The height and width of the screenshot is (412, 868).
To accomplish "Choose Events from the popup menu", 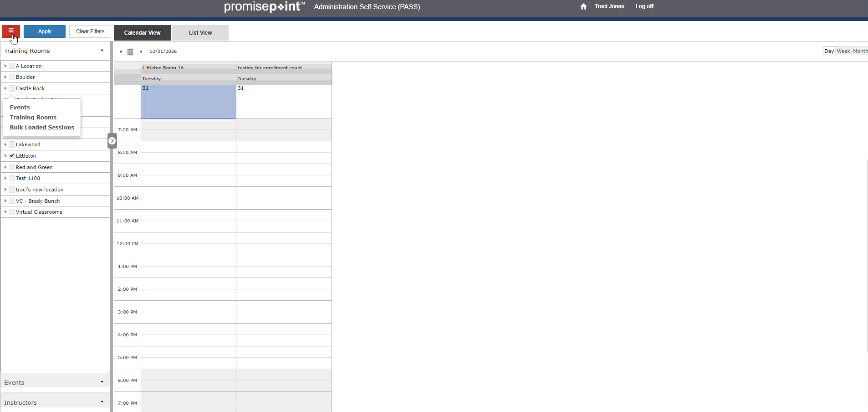I will click(20, 108).
